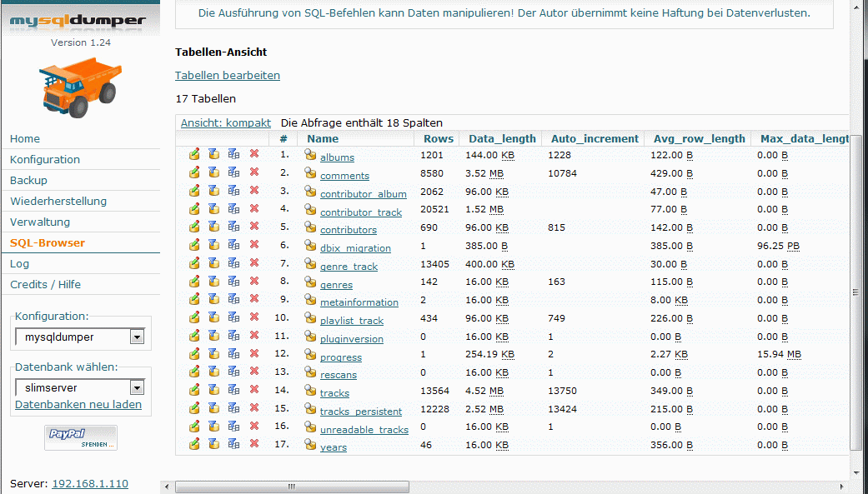This screenshot has height=494, width=868.
Task: Click the edit pencil icon for the years table
Action: [x=194, y=445]
